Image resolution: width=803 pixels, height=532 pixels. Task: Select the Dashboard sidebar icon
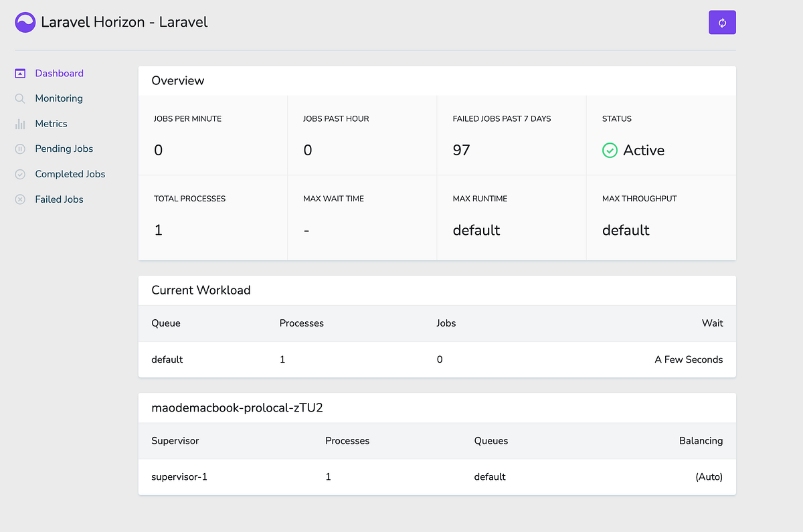pos(21,73)
